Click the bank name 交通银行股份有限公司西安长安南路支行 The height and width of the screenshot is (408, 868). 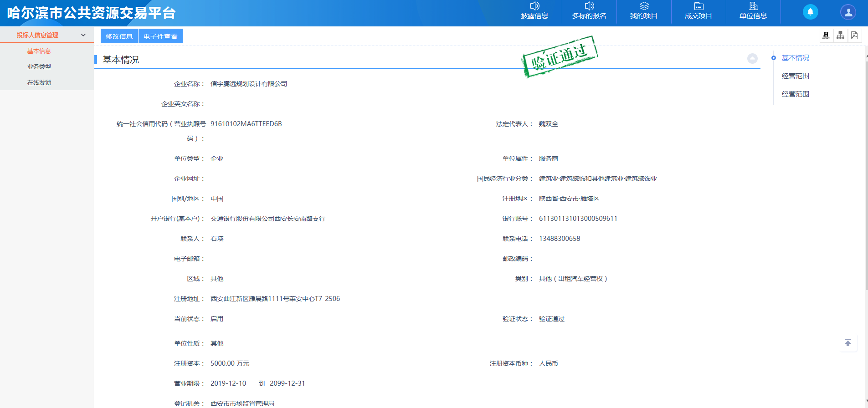tap(268, 219)
